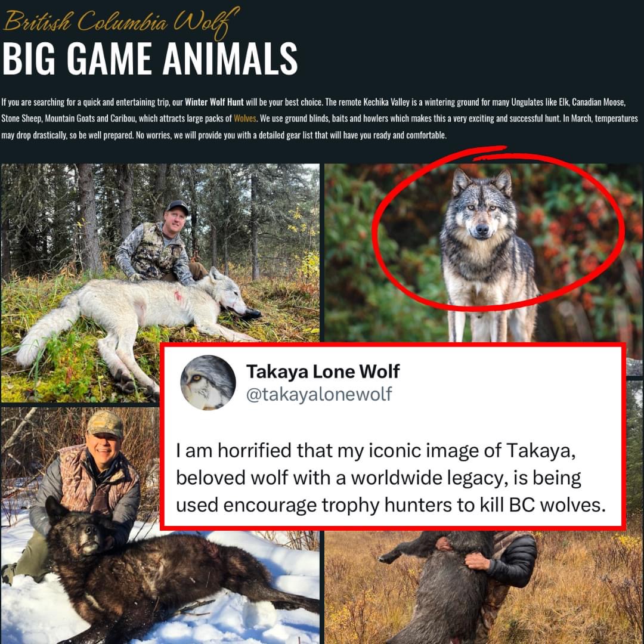Select the Takaya Lone Wolf display name
This screenshot has width=644, height=644.
tap(323, 371)
